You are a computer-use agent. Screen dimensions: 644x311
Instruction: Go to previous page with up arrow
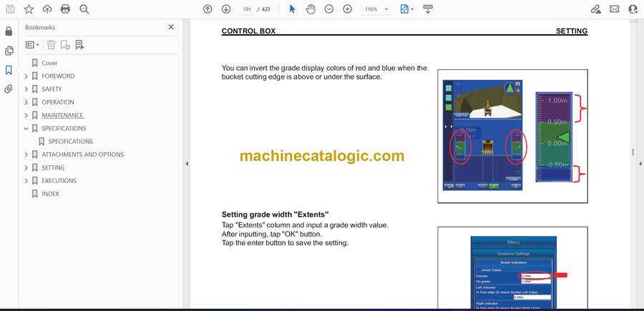208,9
